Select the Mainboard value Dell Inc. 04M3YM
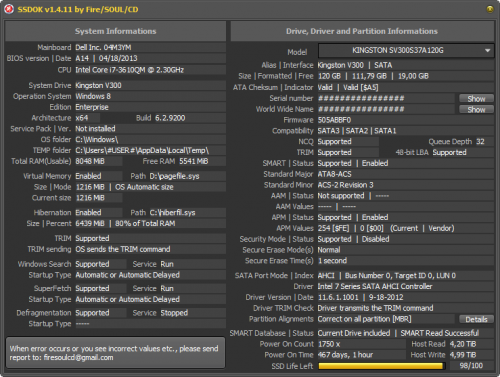The height and width of the screenshot is (377, 500). [103, 47]
